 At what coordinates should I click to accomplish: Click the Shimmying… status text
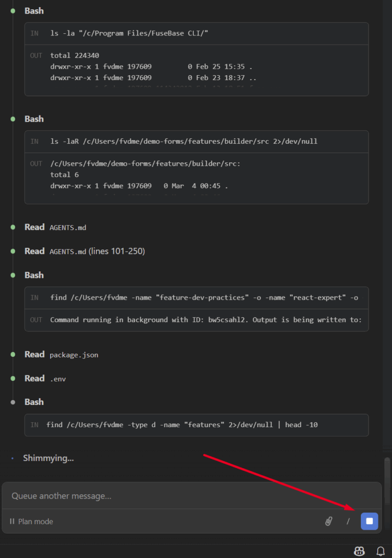(x=48, y=458)
